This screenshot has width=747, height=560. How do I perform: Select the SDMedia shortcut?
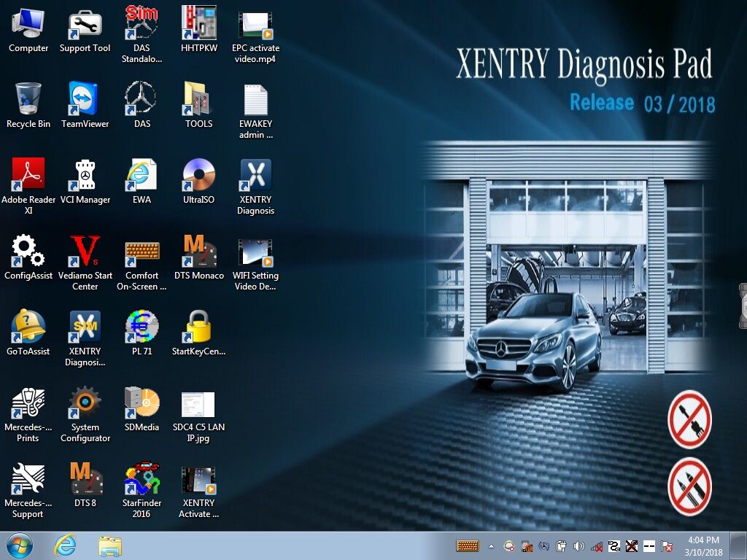click(x=142, y=408)
